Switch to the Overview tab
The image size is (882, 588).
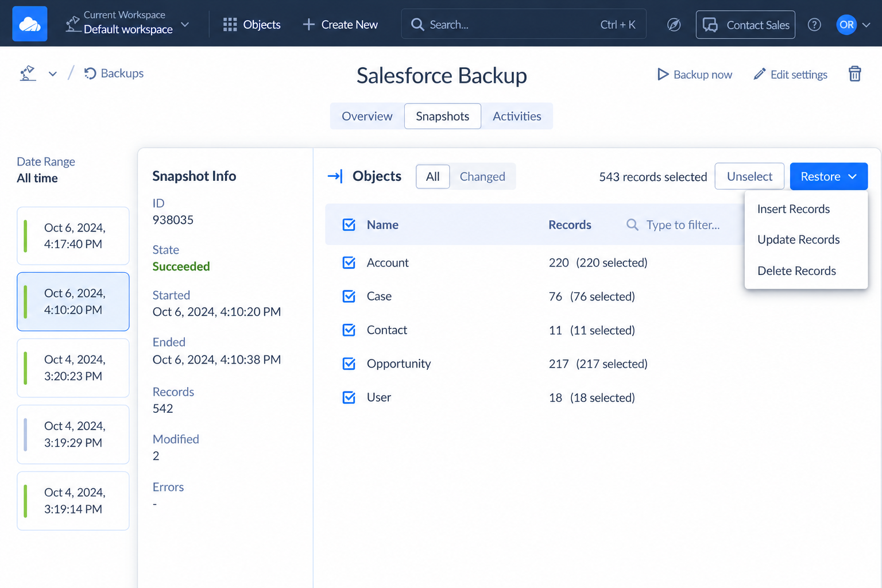point(367,116)
